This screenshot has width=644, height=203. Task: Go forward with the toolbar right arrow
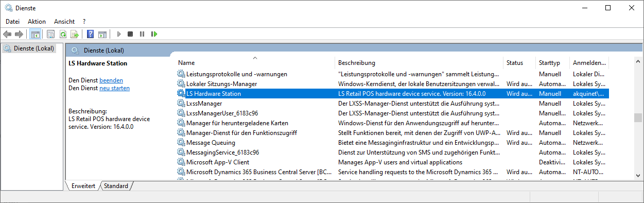click(19, 34)
